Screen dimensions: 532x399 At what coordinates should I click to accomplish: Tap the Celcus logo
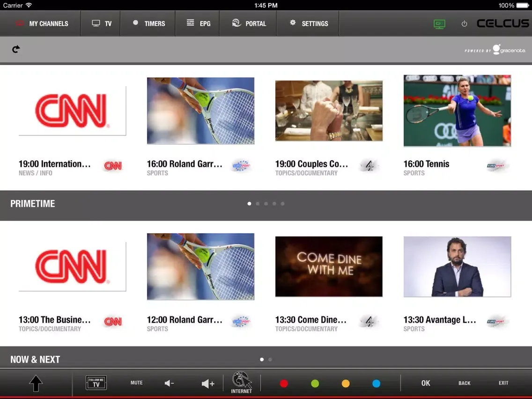(503, 23)
